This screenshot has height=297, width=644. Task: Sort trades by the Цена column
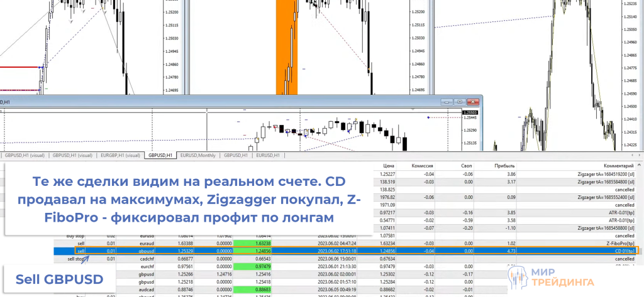coord(389,166)
